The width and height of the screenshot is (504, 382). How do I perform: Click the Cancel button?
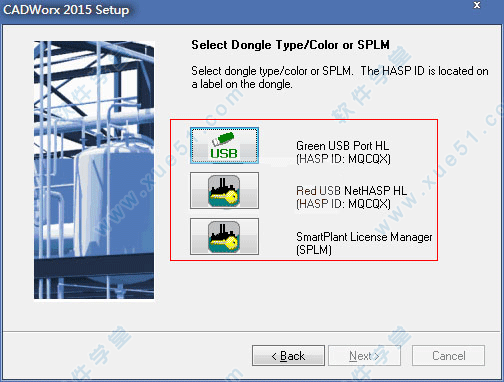click(x=448, y=356)
